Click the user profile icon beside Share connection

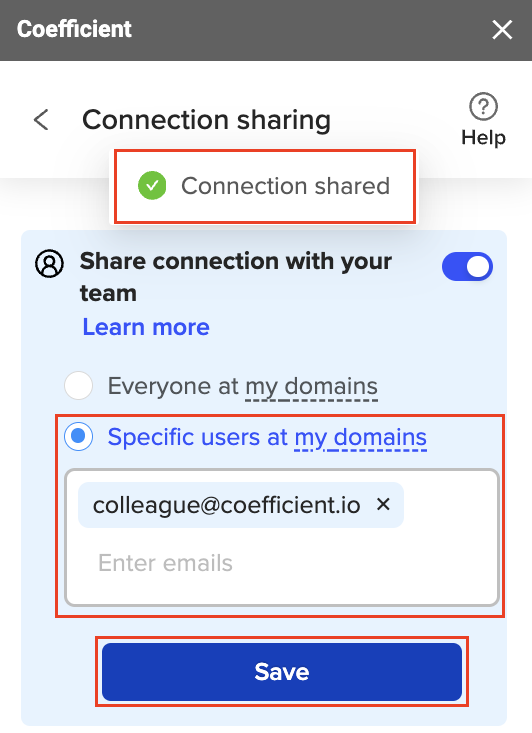(x=49, y=264)
